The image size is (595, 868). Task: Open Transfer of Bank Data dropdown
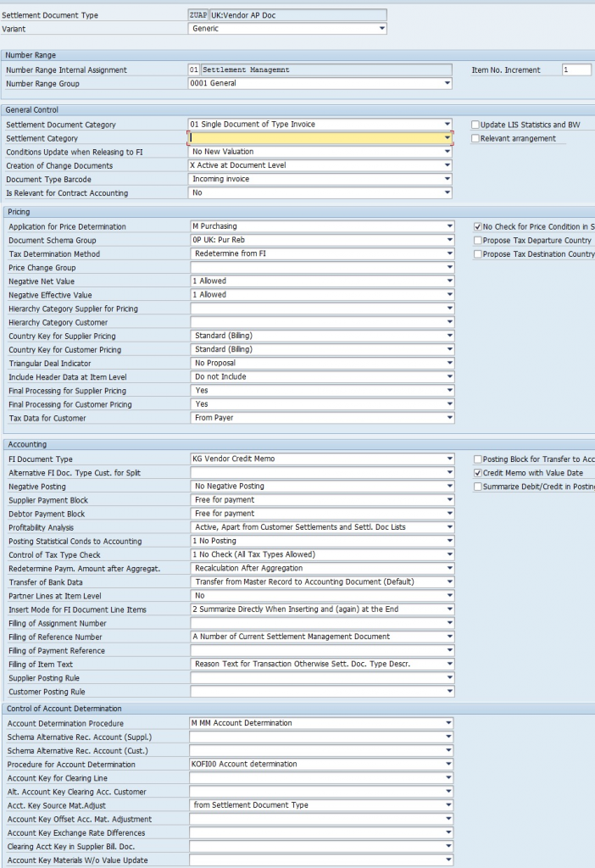[322, 581]
